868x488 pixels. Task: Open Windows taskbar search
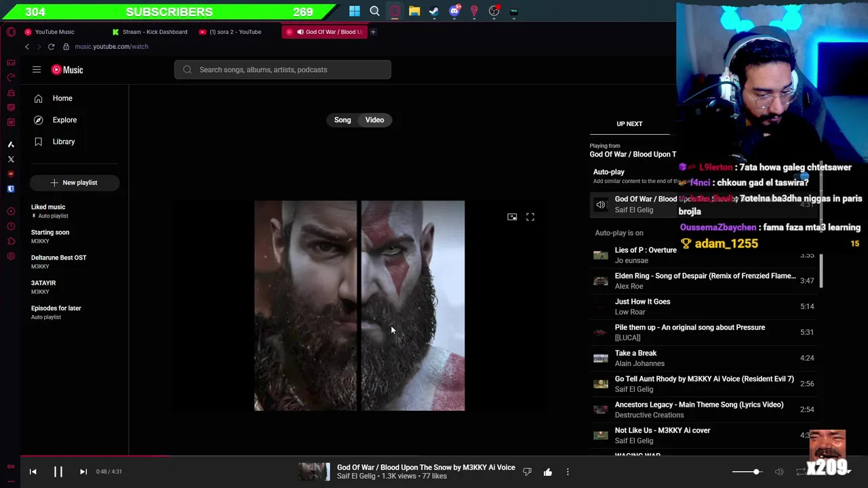[374, 11]
